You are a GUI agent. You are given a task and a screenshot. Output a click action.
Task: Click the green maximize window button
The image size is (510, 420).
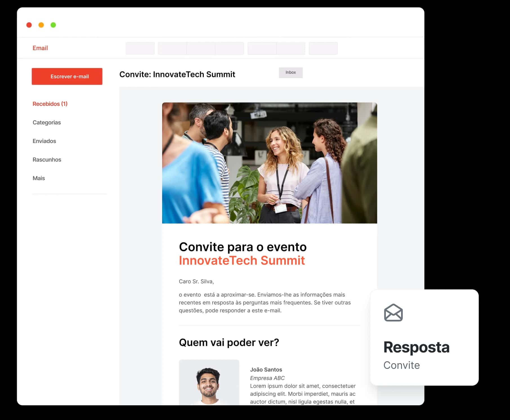click(x=53, y=25)
